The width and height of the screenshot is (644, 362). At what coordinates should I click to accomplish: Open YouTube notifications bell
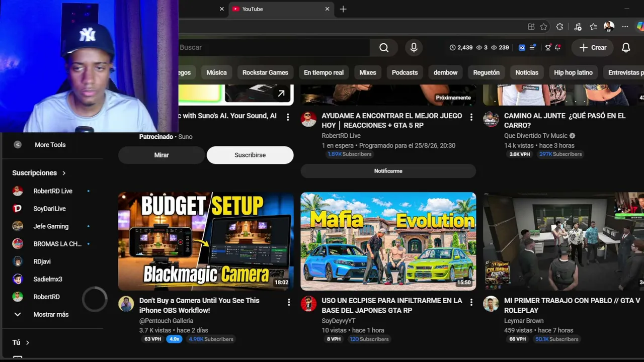[626, 47]
